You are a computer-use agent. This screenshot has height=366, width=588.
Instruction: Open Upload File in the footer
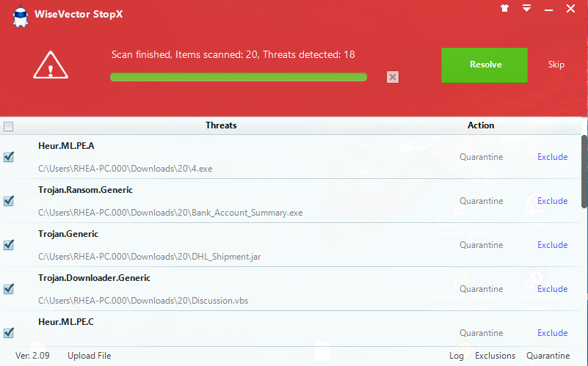pyautogui.click(x=90, y=356)
